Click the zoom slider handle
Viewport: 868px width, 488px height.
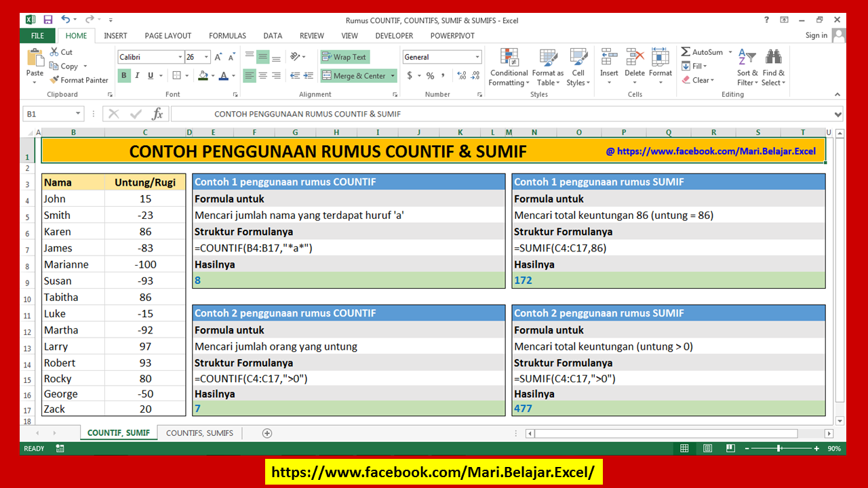tap(778, 449)
